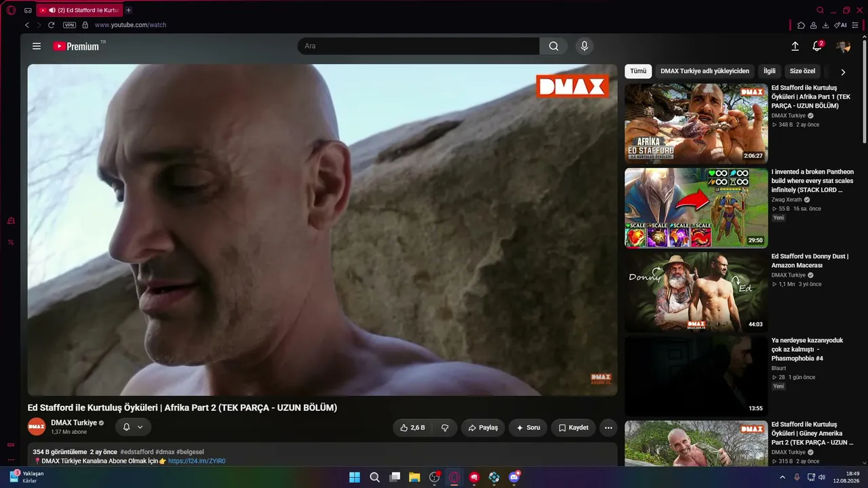Click the Soru ask button
Screen dimensions: 868x488
(528, 428)
